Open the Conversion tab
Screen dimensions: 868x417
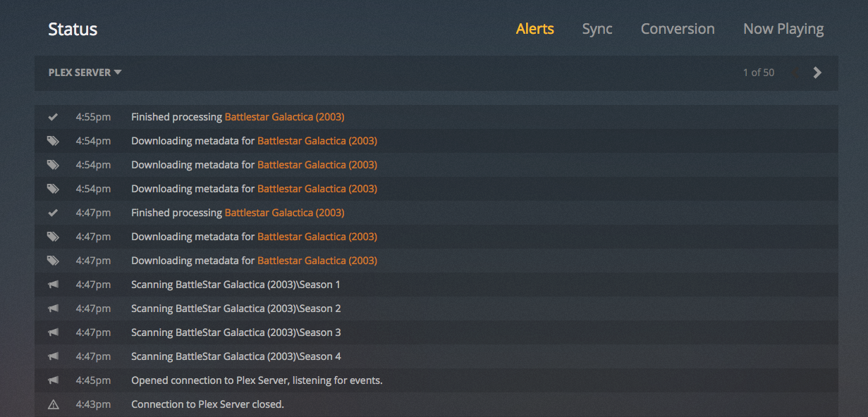tap(678, 29)
